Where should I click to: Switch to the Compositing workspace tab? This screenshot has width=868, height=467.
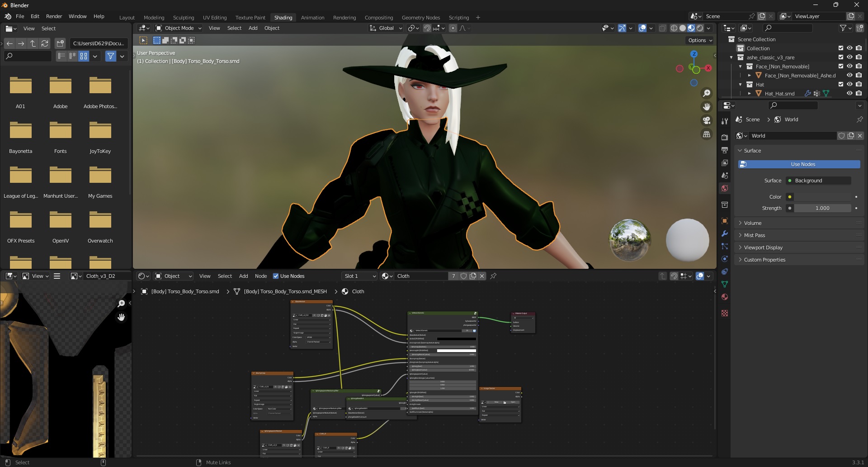379,18
